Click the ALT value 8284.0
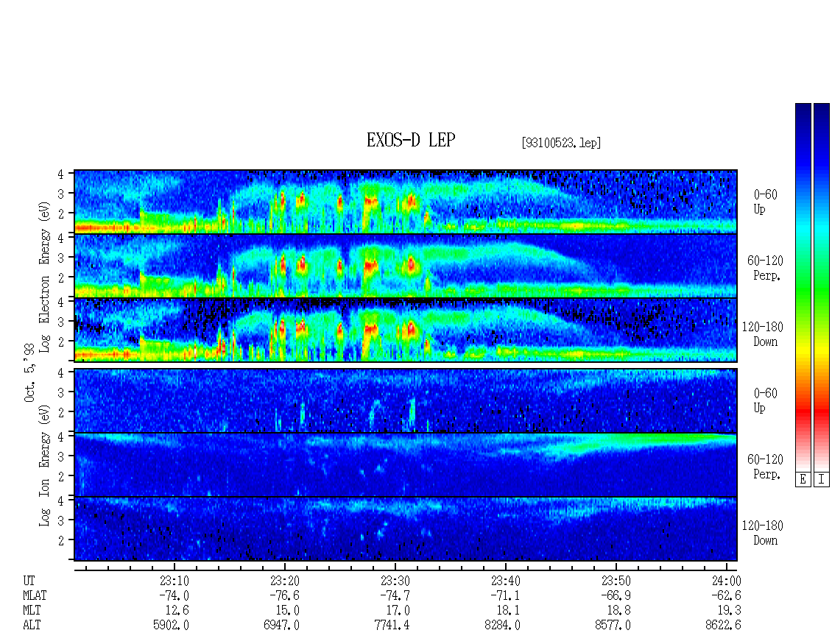Image resolution: width=832 pixels, height=644 pixels. (502, 626)
